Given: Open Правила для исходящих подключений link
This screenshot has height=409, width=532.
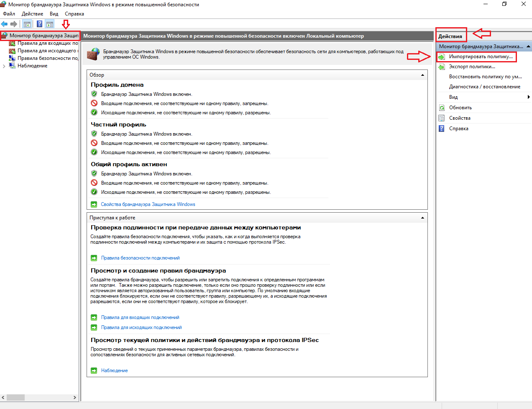Looking at the screenshot, I should click(141, 327).
